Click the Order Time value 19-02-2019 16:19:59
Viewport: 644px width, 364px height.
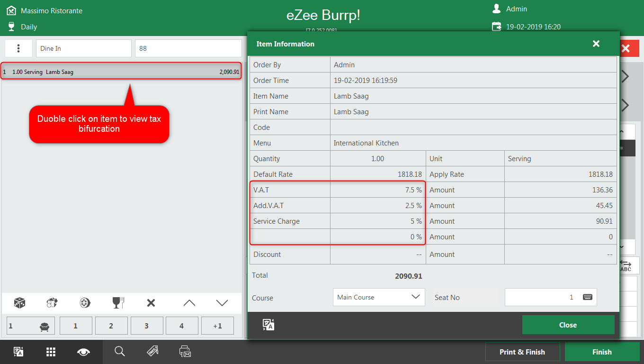366,81
